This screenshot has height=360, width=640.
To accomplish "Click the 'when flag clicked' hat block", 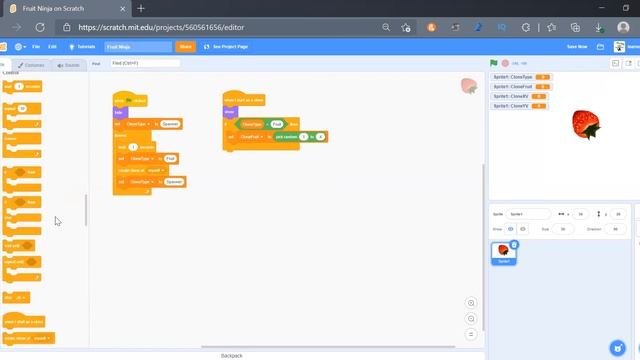I will pos(130,99).
